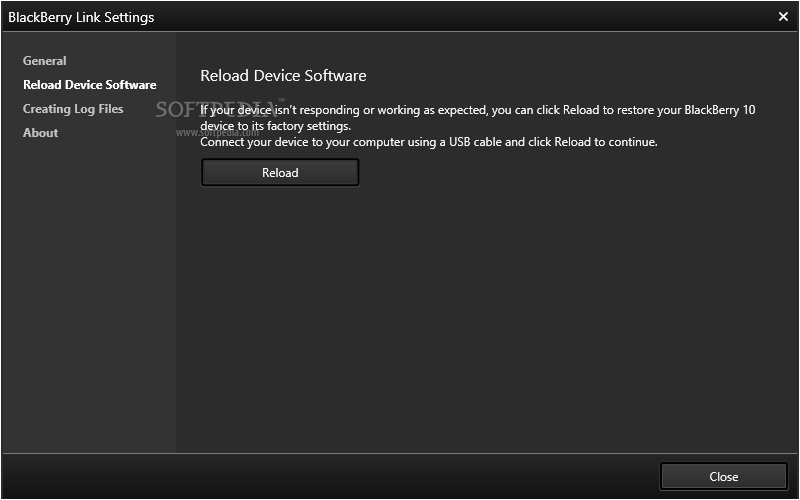Click the Reload Device Software heading
The width and height of the screenshot is (800, 500).
click(x=283, y=76)
